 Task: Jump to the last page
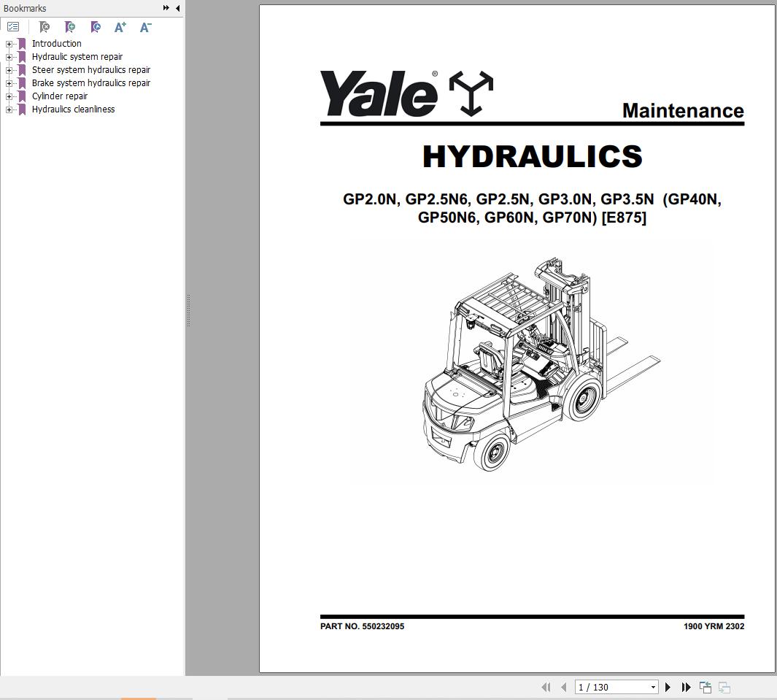(x=686, y=687)
